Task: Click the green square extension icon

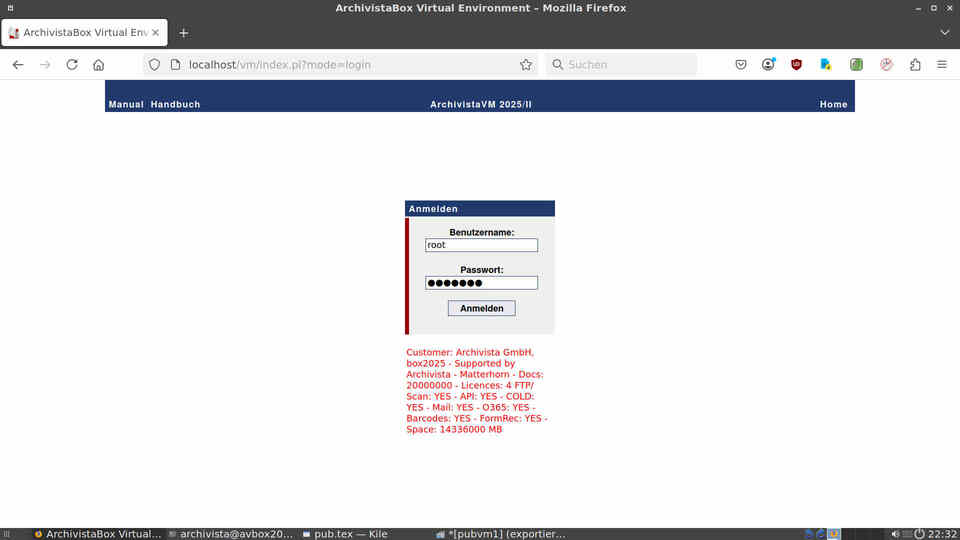Action: tap(856, 64)
